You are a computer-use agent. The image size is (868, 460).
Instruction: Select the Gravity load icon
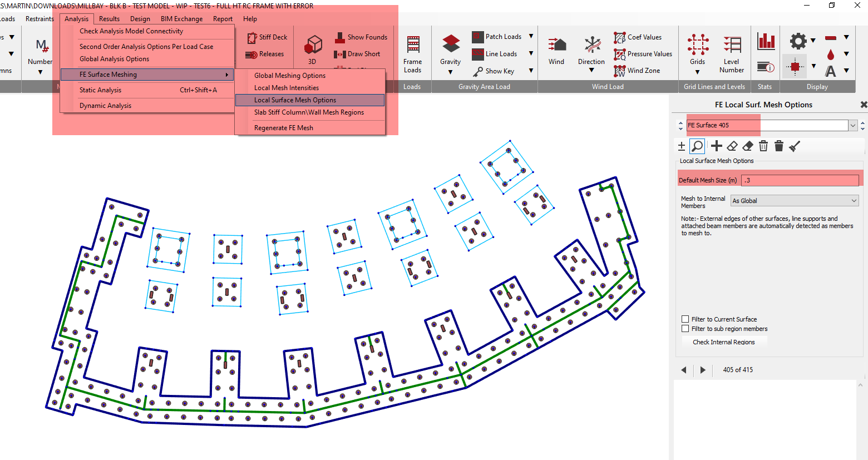pyautogui.click(x=451, y=43)
